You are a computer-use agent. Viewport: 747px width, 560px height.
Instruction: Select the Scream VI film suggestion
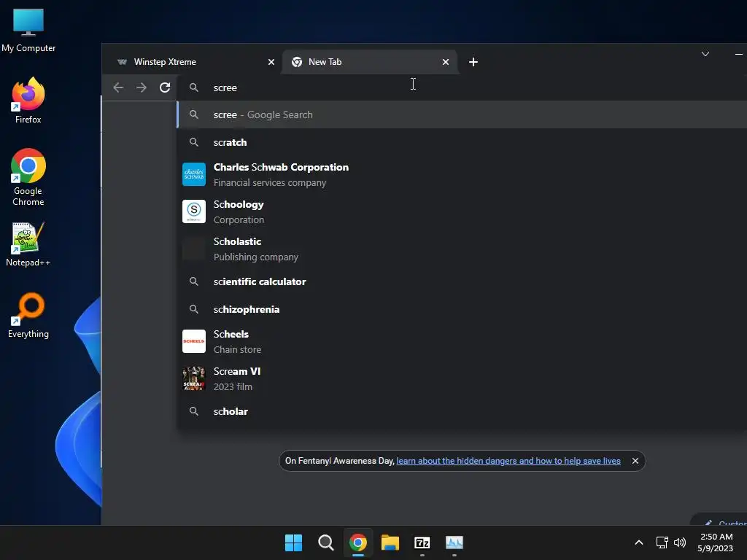pos(462,378)
